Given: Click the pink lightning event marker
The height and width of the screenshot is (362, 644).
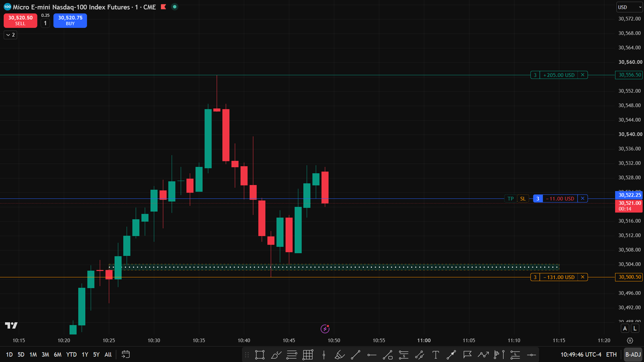Looking at the screenshot, I should (x=325, y=329).
